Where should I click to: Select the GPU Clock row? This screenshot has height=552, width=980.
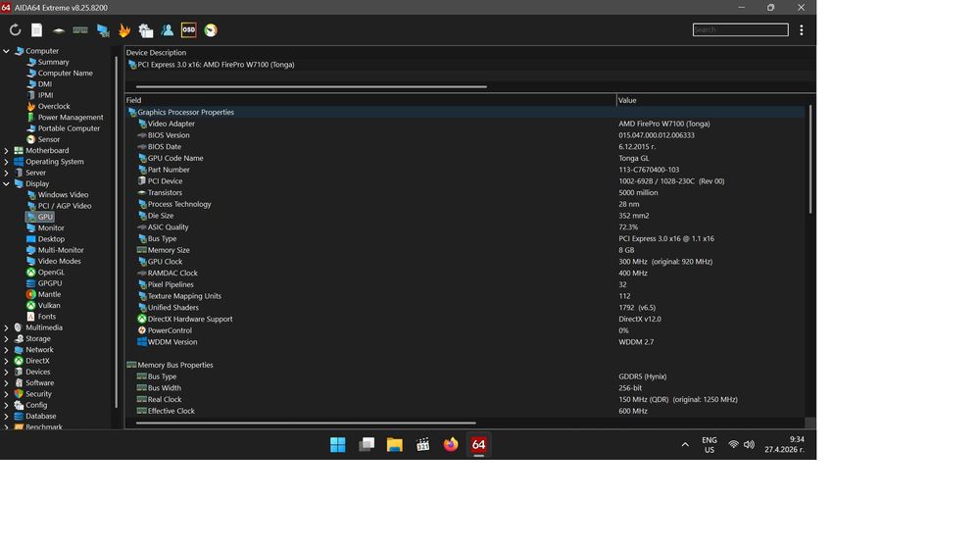point(465,262)
